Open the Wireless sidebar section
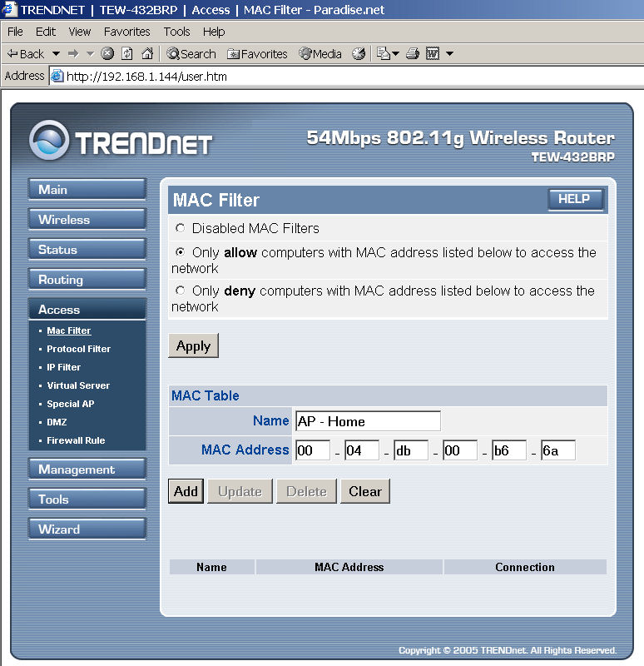 pos(87,220)
